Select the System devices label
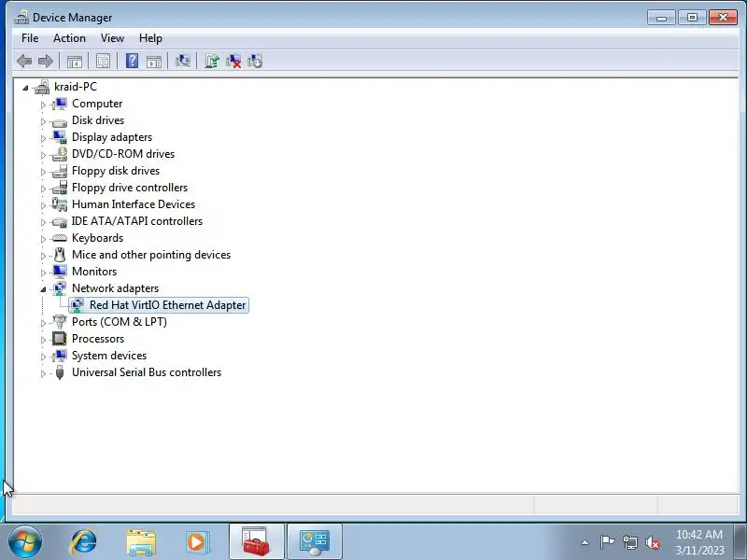Image resolution: width=747 pixels, height=560 pixels. pyautogui.click(x=109, y=356)
